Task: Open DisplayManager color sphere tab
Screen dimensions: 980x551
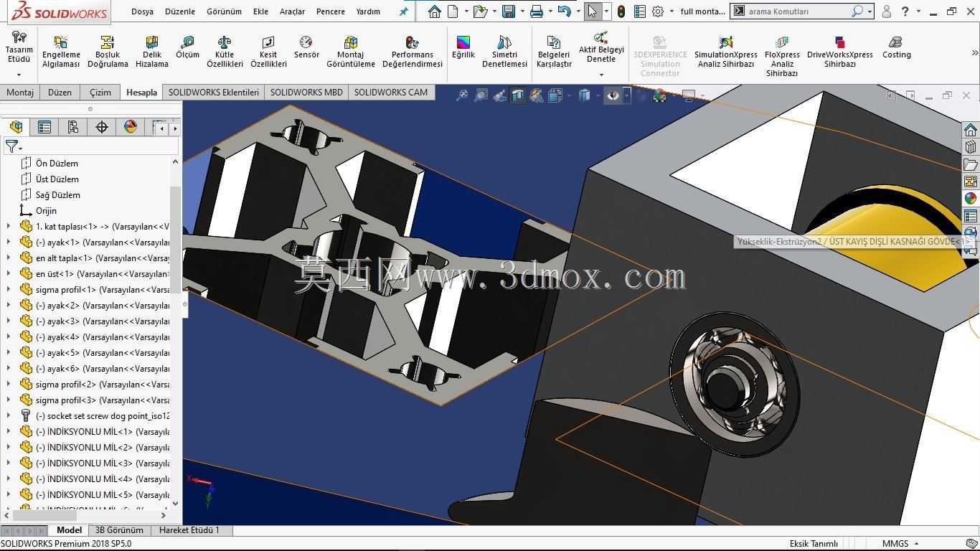Action: pos(131,127)
